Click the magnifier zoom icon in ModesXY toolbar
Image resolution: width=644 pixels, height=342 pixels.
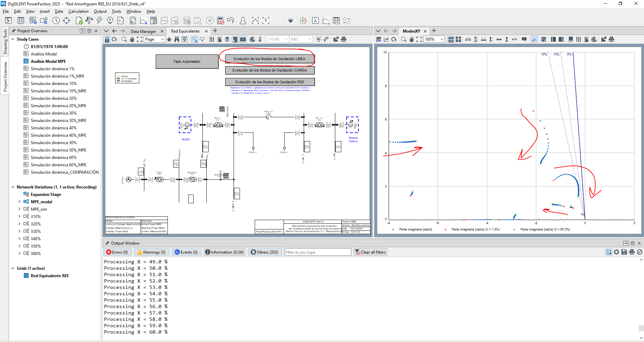point(404,39)
